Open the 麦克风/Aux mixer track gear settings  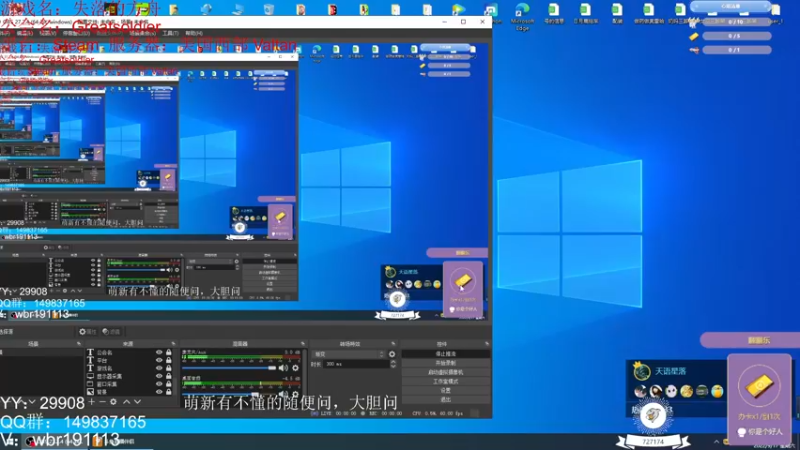pos(295,368)
